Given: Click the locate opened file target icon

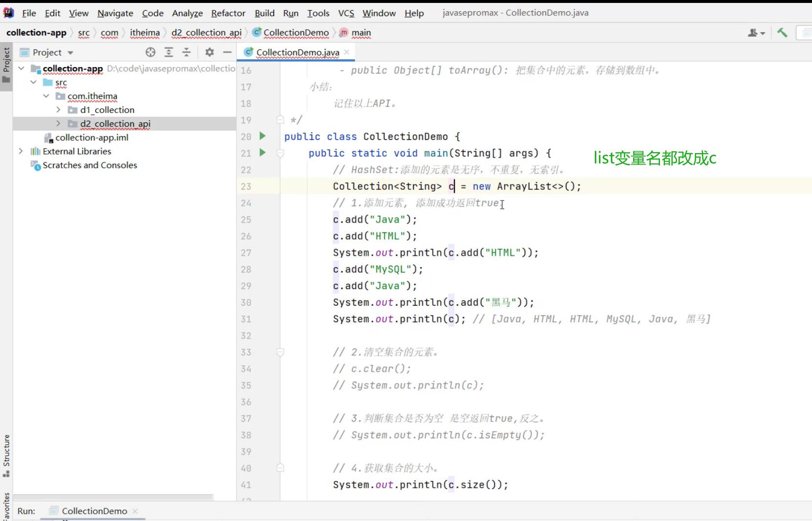Looking at the screenshot, I should (151, 52).
